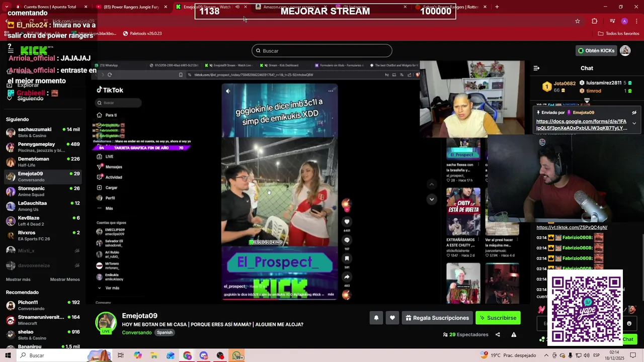Open a new browser tab
The height and width of the screenshot is (362, 644).
click(497, 7)
